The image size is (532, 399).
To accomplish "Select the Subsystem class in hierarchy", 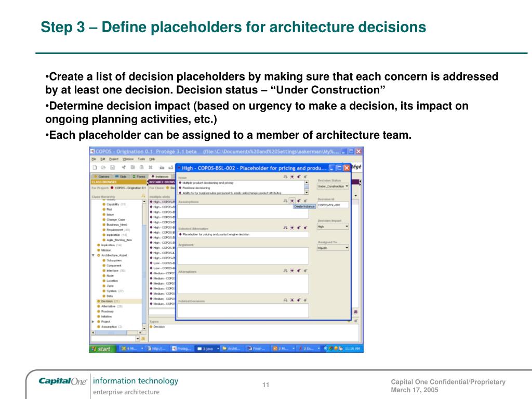I will 112,260.
